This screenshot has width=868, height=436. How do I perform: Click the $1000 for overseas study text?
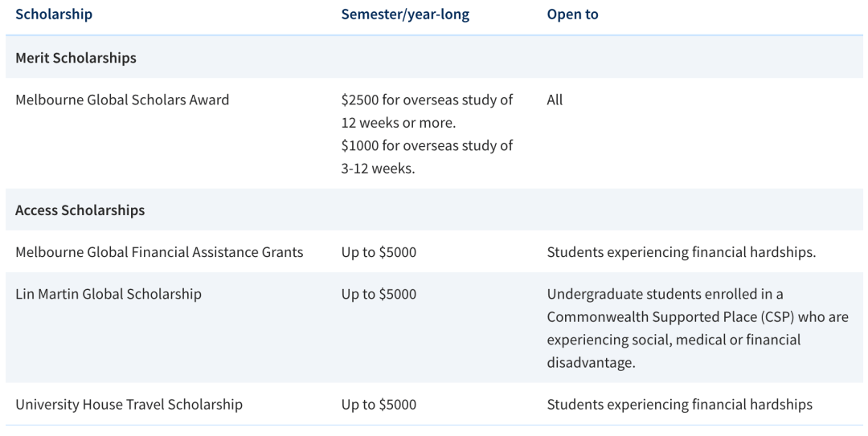427,146
